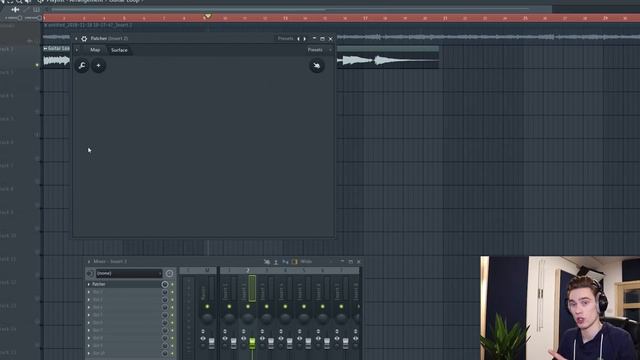
Task: Toggle the Patcher slot enable LED
Action: (172, 284)
